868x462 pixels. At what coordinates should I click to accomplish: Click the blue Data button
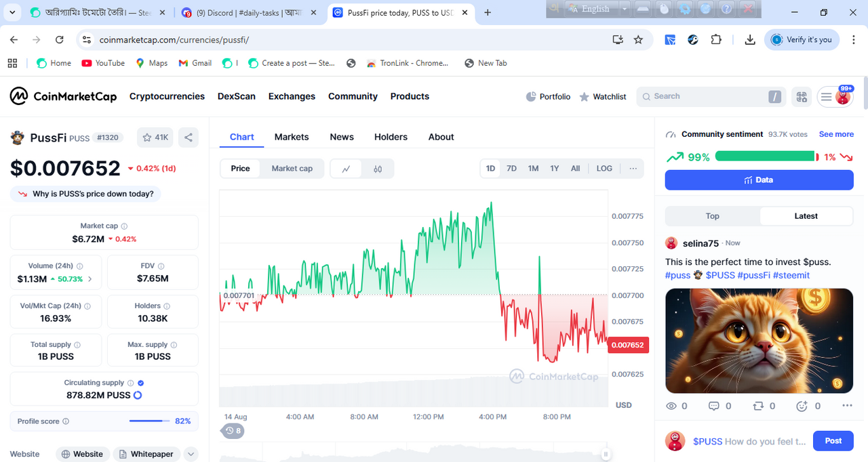[x=759, y=180]
